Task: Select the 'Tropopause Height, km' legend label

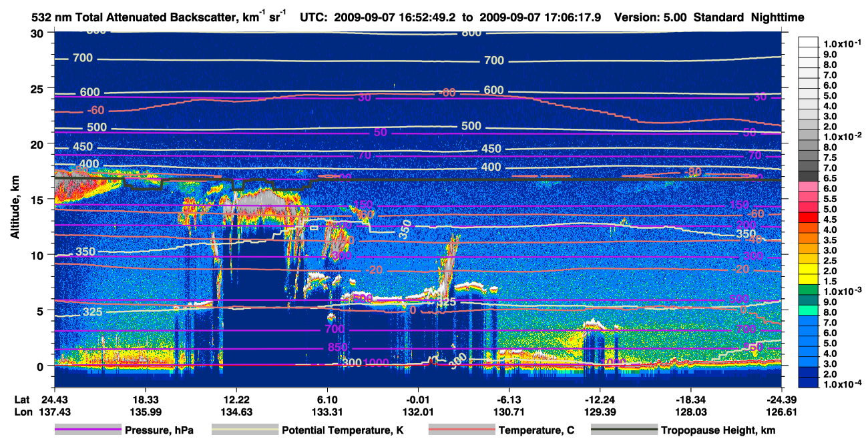Action: (x=718, y=431)
